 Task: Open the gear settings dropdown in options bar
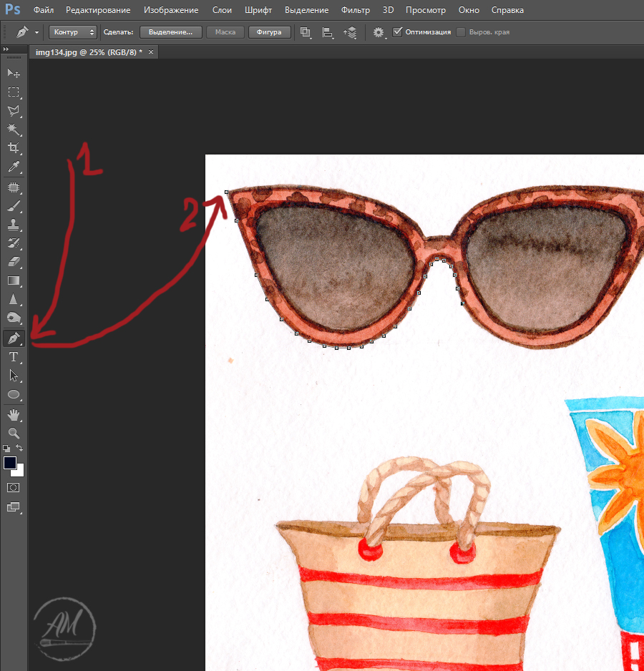tap(379, 32)
